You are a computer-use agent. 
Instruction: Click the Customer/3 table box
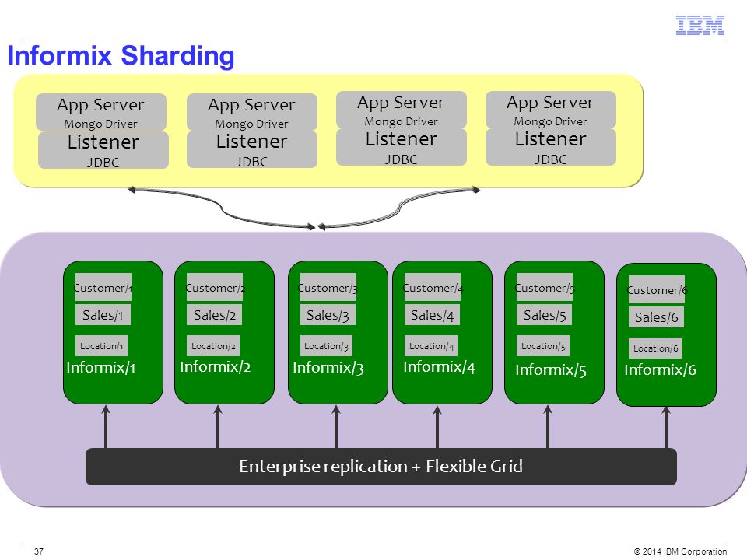click(328, 287)
